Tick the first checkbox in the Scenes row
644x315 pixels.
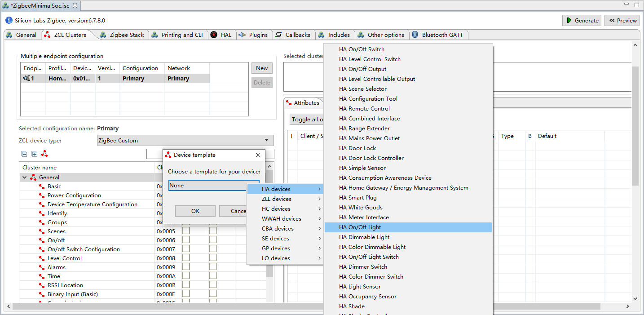(x=186, y=231)
